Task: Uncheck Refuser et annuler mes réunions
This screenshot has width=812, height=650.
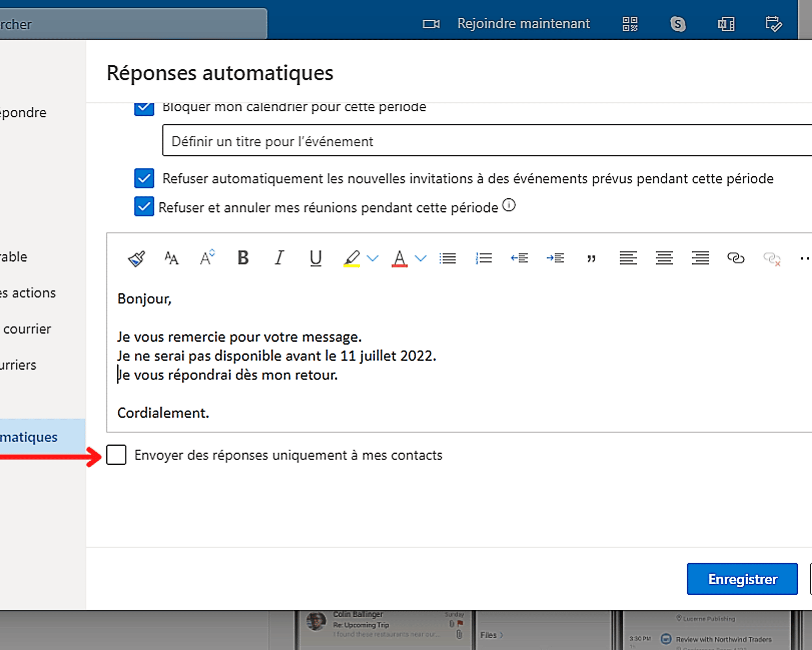Action: pos(144,207)
